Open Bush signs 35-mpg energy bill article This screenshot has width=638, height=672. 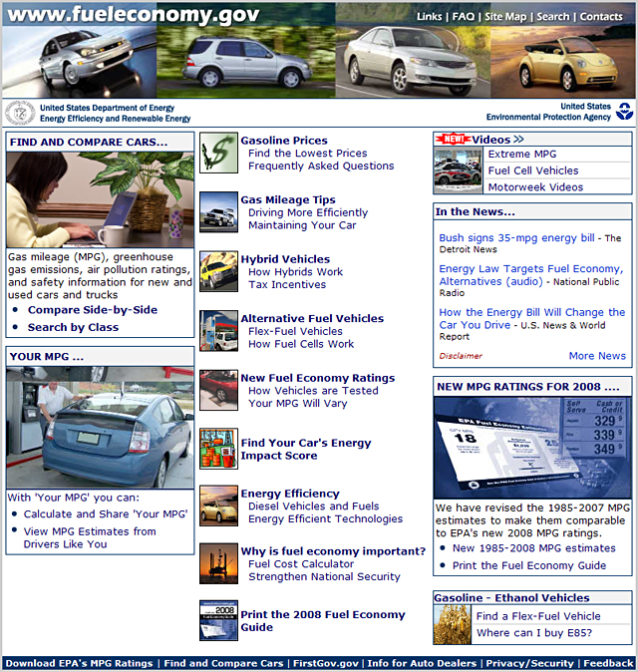coord(516,238)
